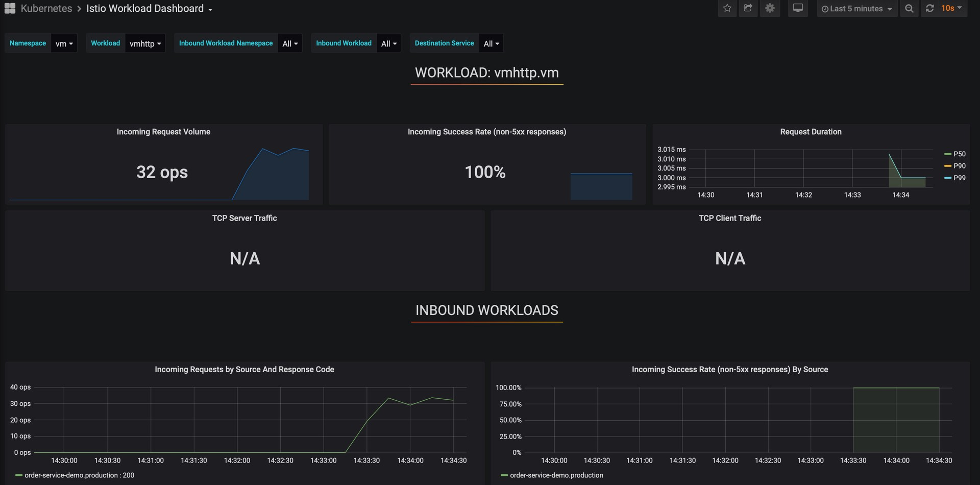Cycle view mode with monitor icon
Screen dimensions: 980x485
click(798, 8)
